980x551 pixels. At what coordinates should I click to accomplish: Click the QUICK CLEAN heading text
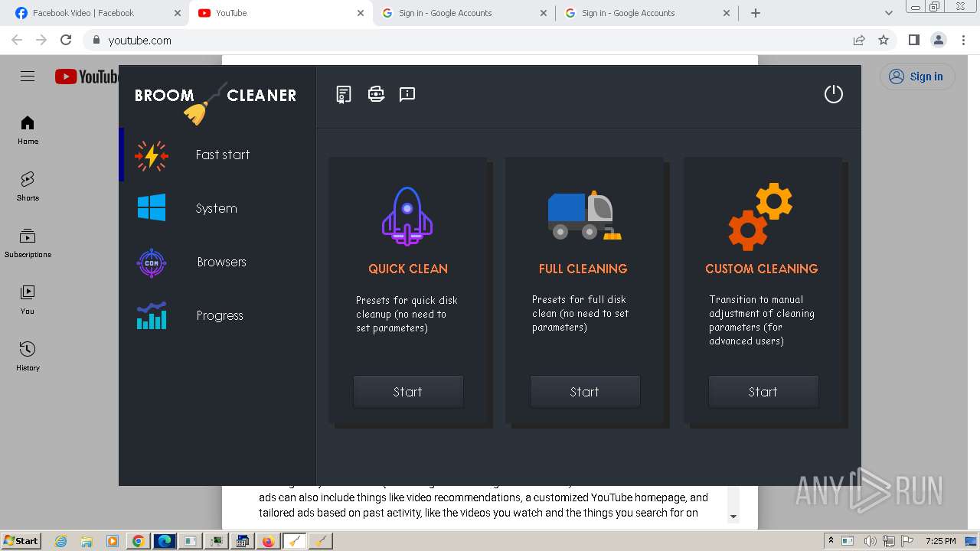click(x=408, y=269)
